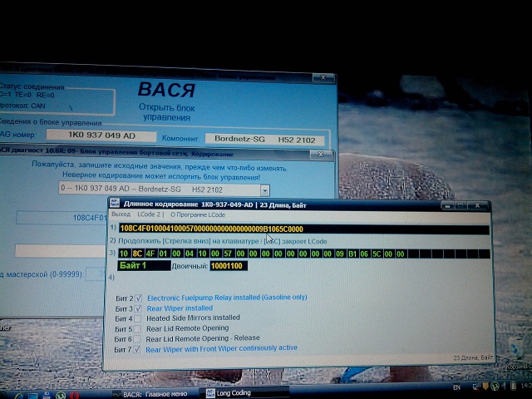Open О Программе LCode menu
This screenshot has height=399, width=532.
click(x=198, y=214)
